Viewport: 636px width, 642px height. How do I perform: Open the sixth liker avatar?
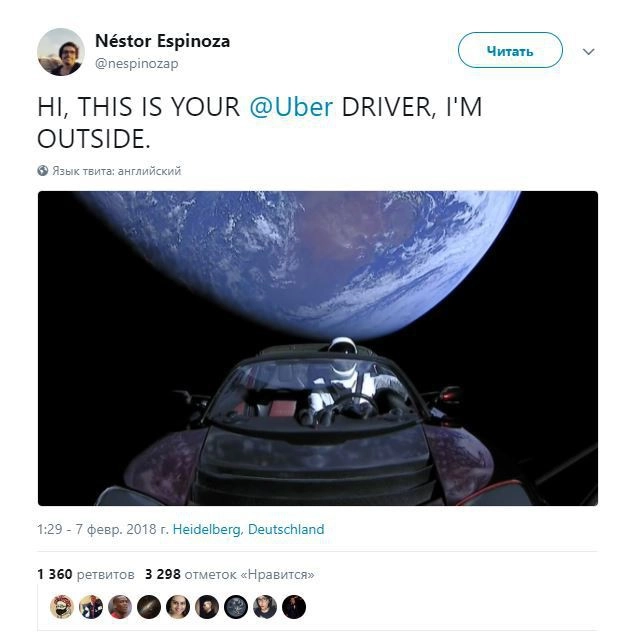coord(207,606)
